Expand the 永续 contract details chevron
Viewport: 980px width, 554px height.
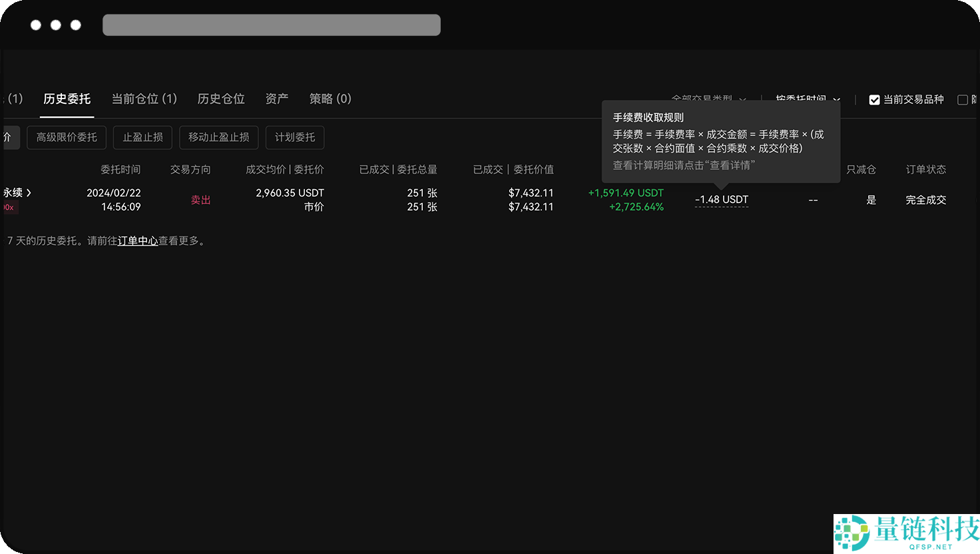point(29,192)
